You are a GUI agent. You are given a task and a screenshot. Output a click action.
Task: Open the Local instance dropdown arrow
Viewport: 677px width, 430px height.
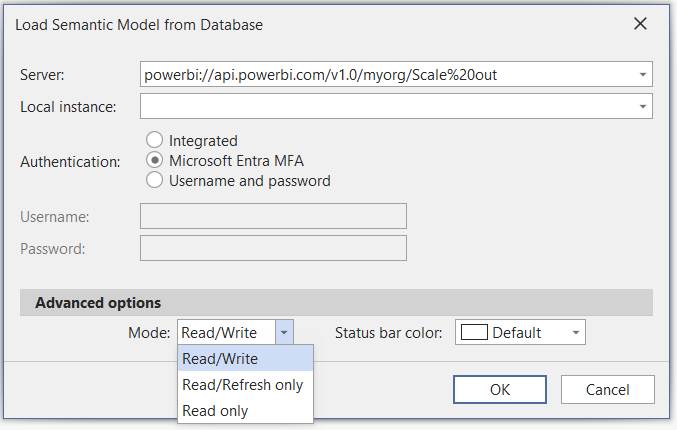coord(640,106)
